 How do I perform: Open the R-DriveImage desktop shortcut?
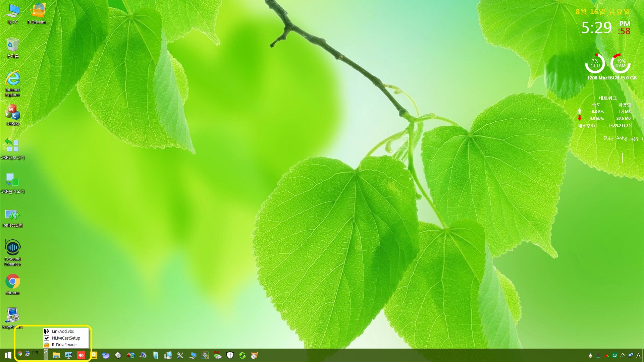[38, 14]
